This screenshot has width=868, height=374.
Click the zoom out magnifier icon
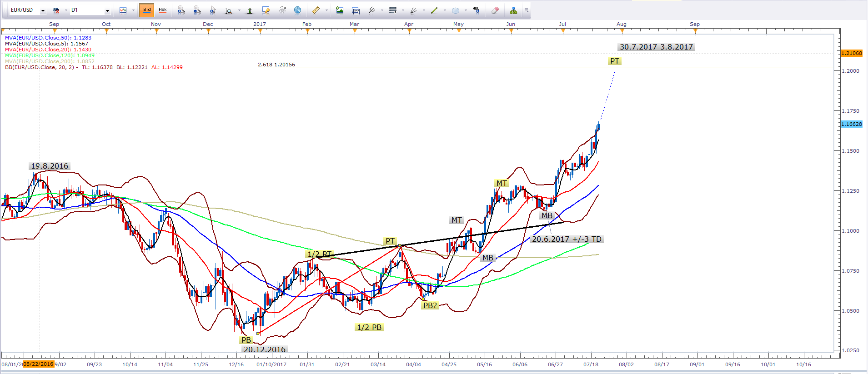(x=196, y=10)
